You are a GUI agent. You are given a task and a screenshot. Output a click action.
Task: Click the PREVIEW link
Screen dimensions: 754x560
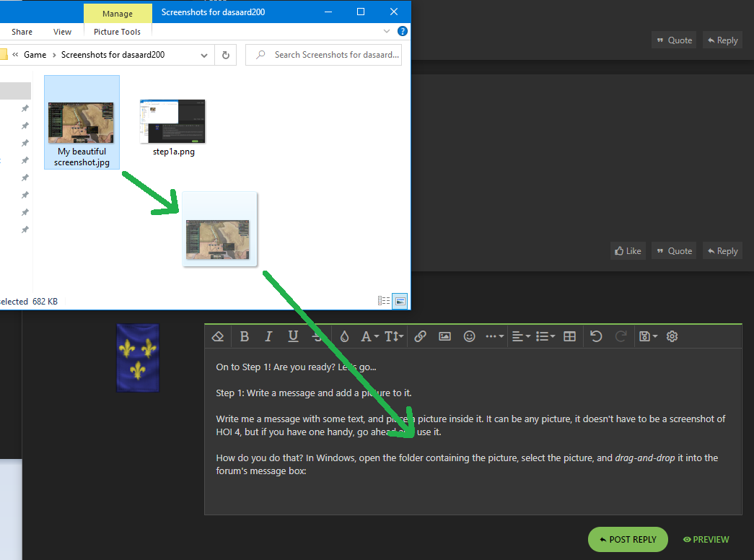pos(706,539)
